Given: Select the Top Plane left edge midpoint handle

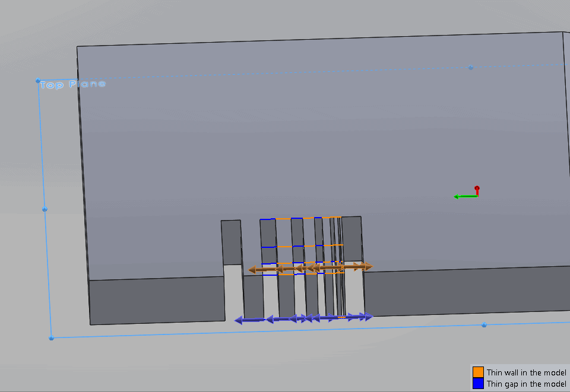Looking at the screenshot, I should point(45,209).
